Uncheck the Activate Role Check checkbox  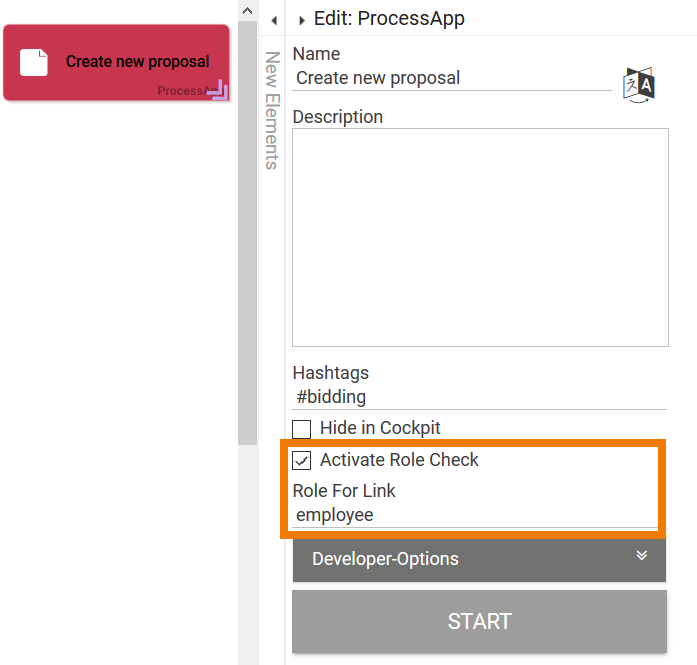point(302,461)
